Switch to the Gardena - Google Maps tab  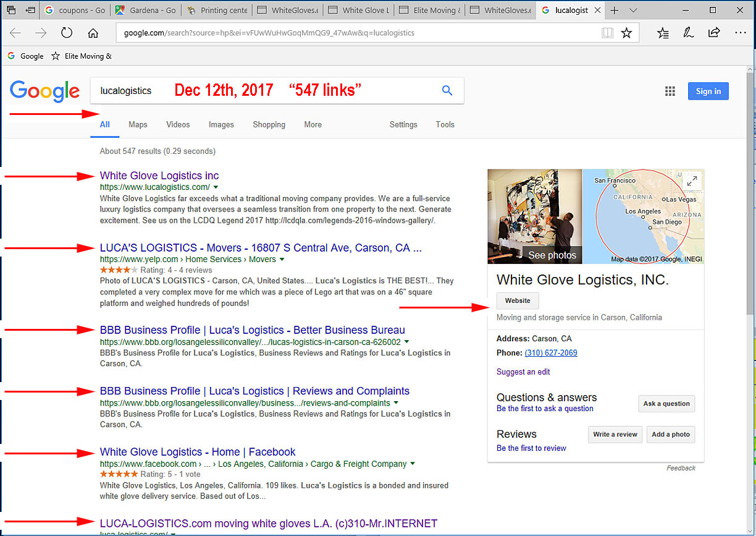click(x=146, y=11)
